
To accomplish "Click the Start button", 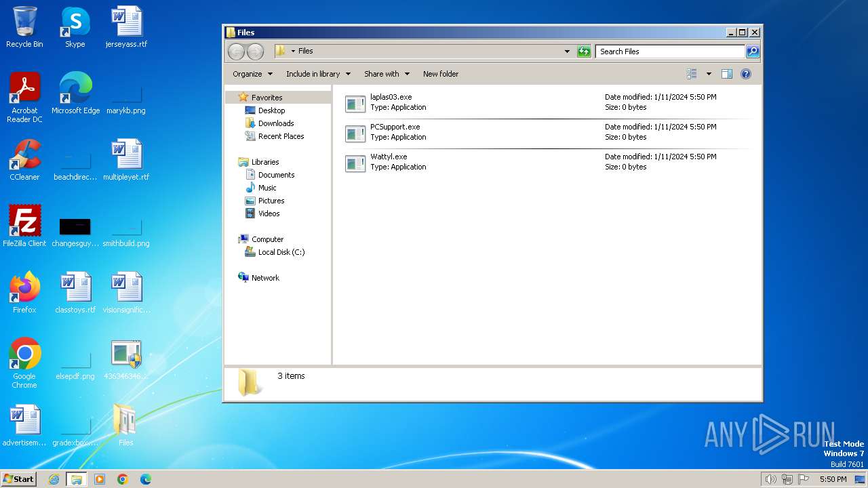I will (x=18, y=479).
